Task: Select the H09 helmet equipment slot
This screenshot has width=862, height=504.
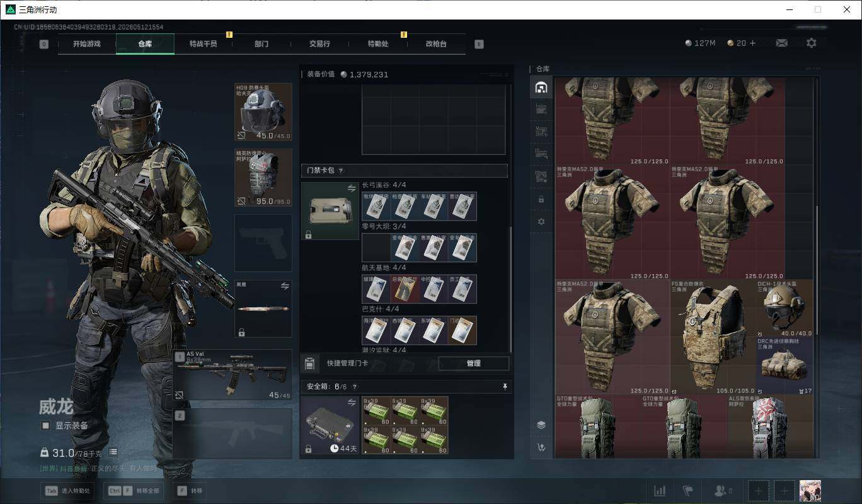Action: click(x=263, y=112)
